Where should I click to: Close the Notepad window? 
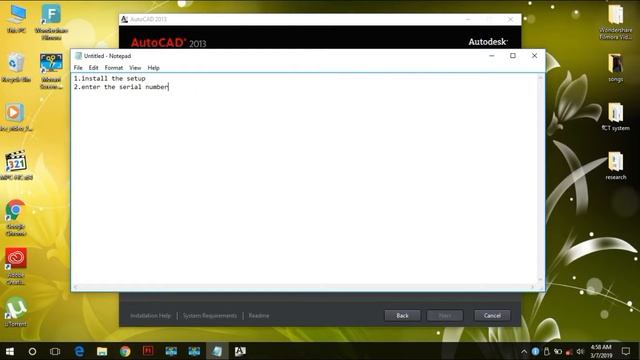click(x=534, y=56)
